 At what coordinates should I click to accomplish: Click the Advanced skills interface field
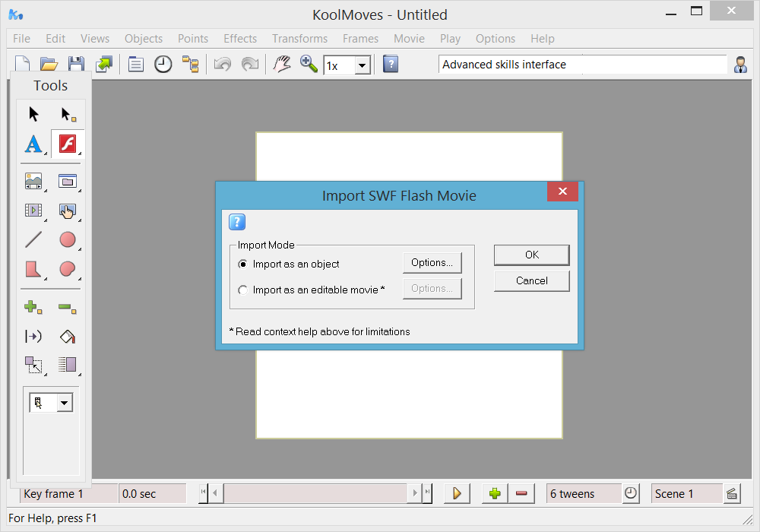click(x=583, y=65)
